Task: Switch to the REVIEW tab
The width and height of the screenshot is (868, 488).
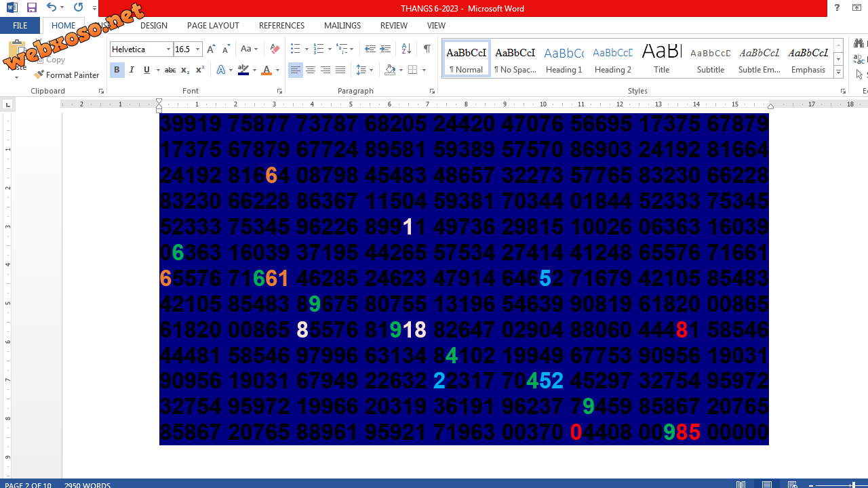Action: tap(394, 26)
